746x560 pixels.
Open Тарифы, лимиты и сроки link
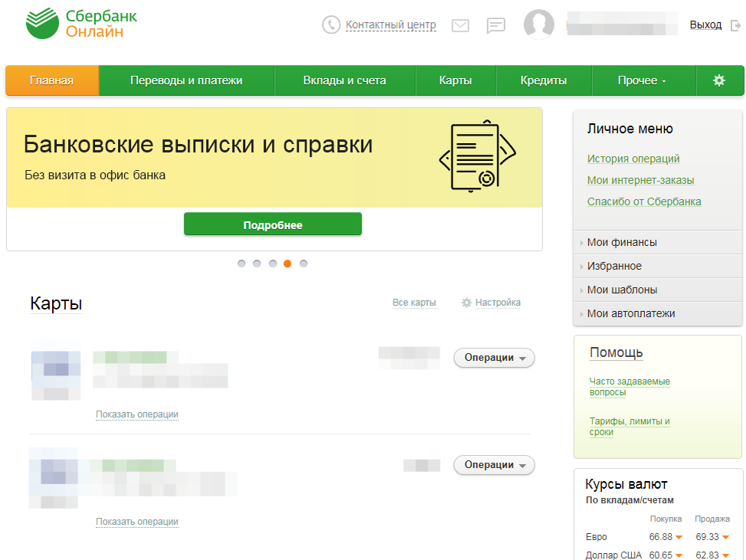click(x=630, y=427)
